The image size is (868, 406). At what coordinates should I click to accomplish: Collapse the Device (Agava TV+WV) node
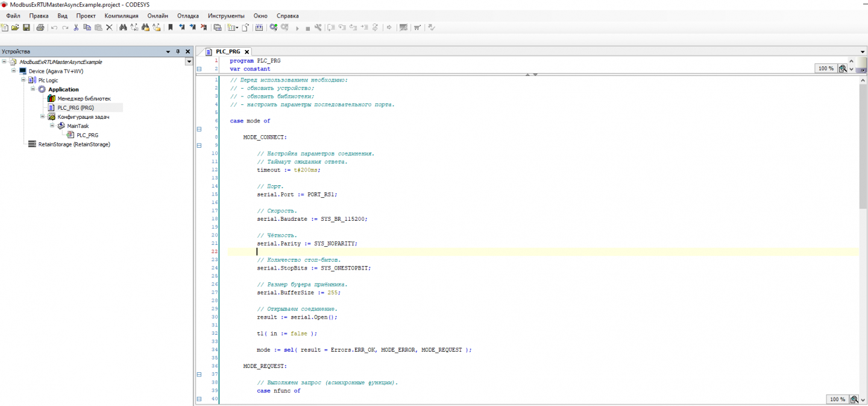point(14,71)
